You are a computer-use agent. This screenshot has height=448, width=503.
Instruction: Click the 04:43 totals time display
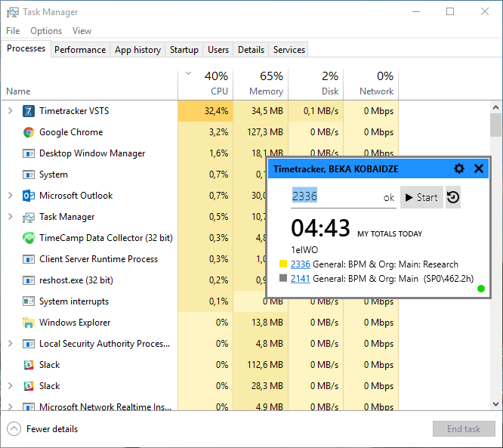(x=320, y=228)
